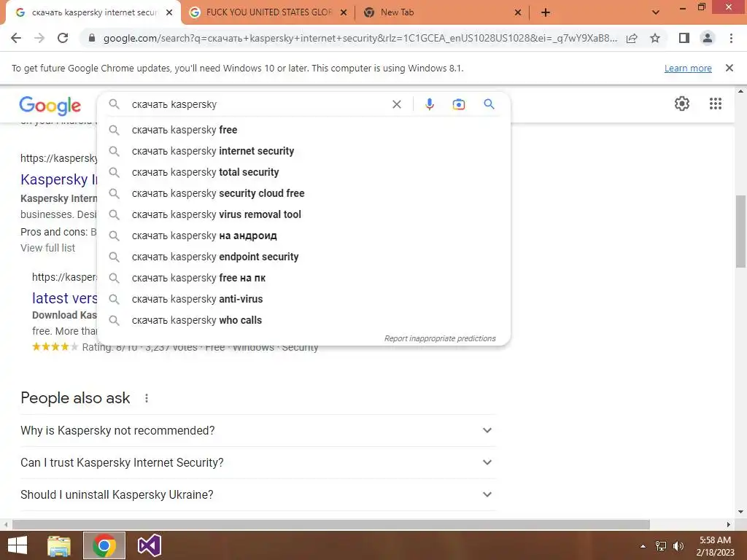747x560 pixels.
Task: Select suggestion скачать kaspersky free
Action: coord(303,130)
